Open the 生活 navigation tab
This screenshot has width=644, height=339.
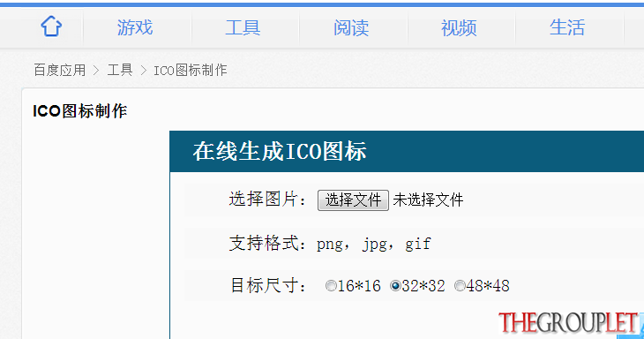tap(567, 27)
